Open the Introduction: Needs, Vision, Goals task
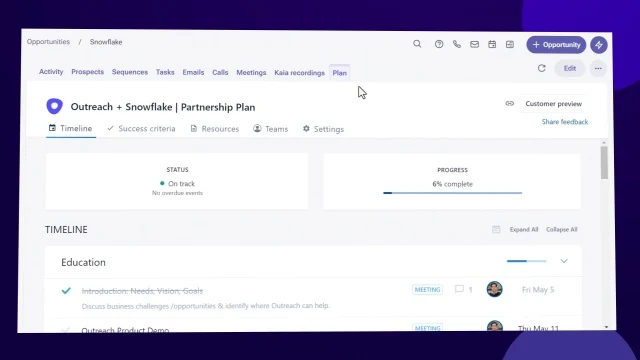640x360 pixels. (142, 291)
